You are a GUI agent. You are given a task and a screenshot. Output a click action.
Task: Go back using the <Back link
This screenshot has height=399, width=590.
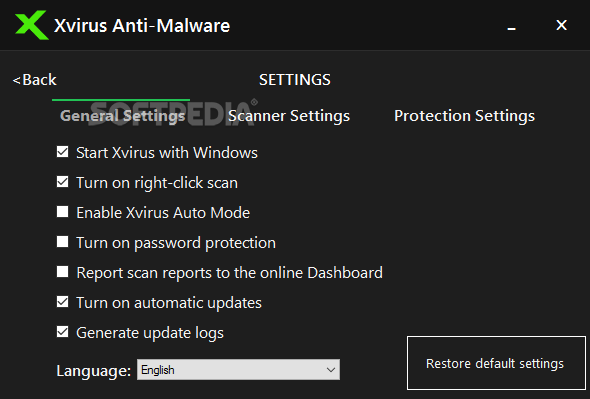pos(35,80)
